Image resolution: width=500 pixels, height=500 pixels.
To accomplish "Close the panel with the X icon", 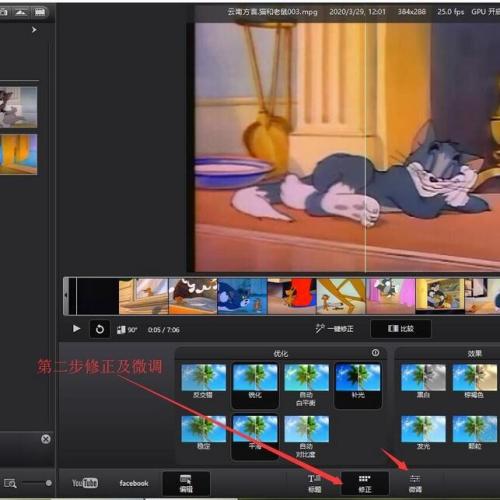I will [46, 439].
